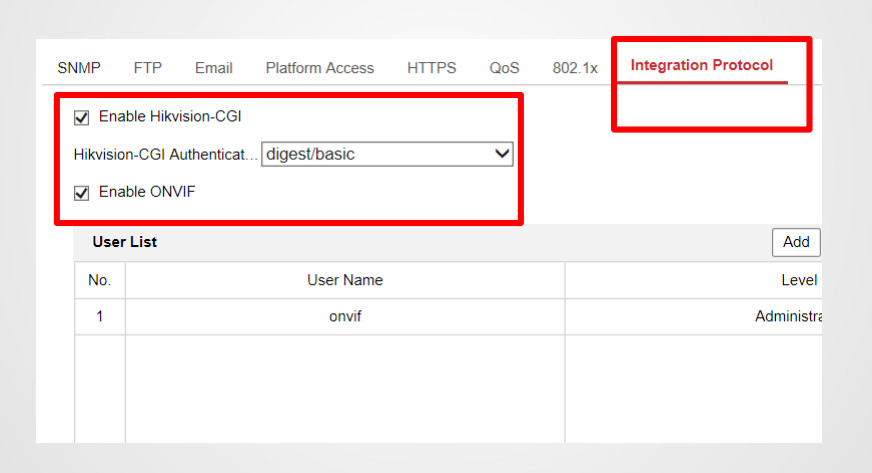Click the Administrator level cell for onvif
This screenshot has height=473, width=872.
(x=788, y=317)
